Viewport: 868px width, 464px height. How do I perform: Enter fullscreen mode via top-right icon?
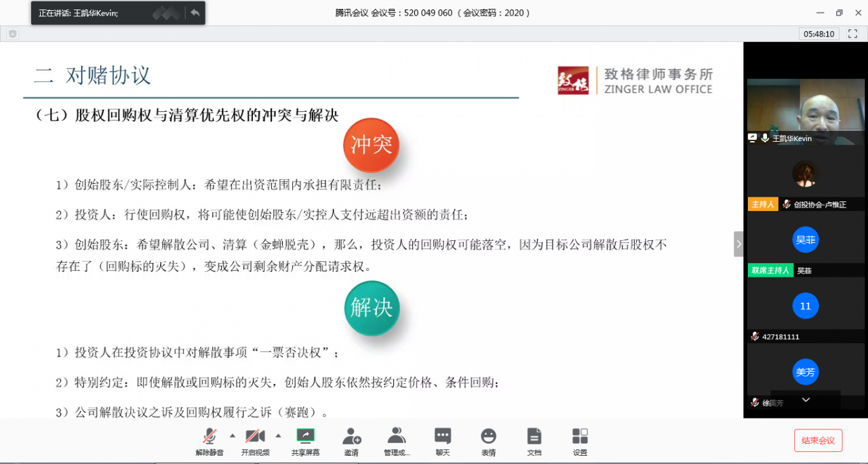tap(852, 33)
